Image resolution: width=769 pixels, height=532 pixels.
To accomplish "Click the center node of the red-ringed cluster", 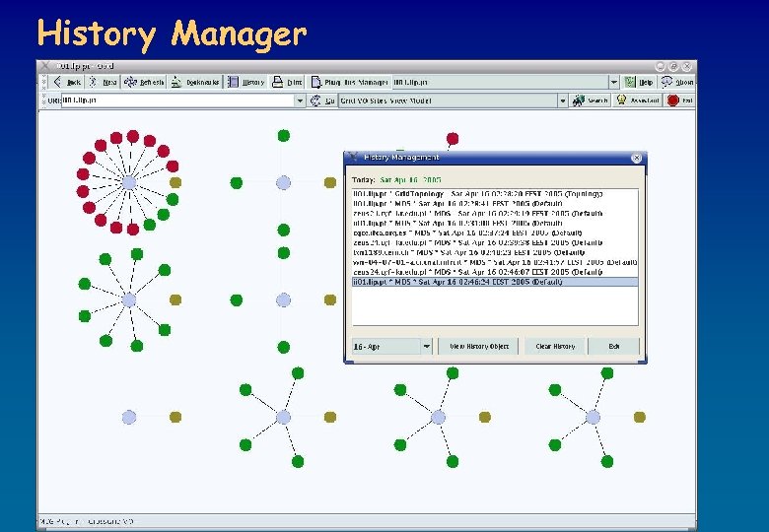I will [x=129, y=182].
